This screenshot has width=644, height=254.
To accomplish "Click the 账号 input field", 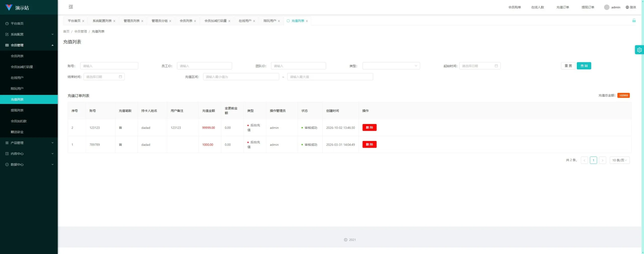I will click(x=109, y=66).
